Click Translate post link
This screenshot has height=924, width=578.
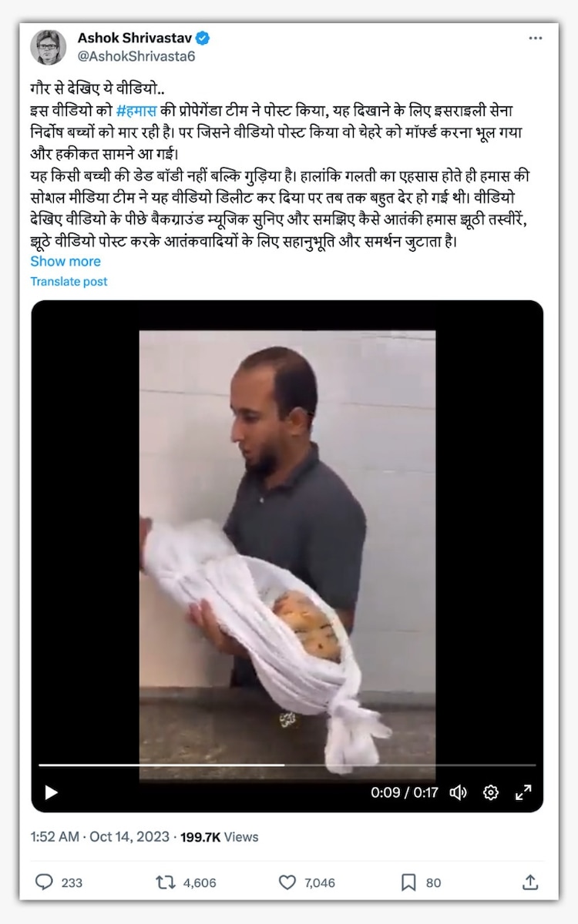pos(69,282)
